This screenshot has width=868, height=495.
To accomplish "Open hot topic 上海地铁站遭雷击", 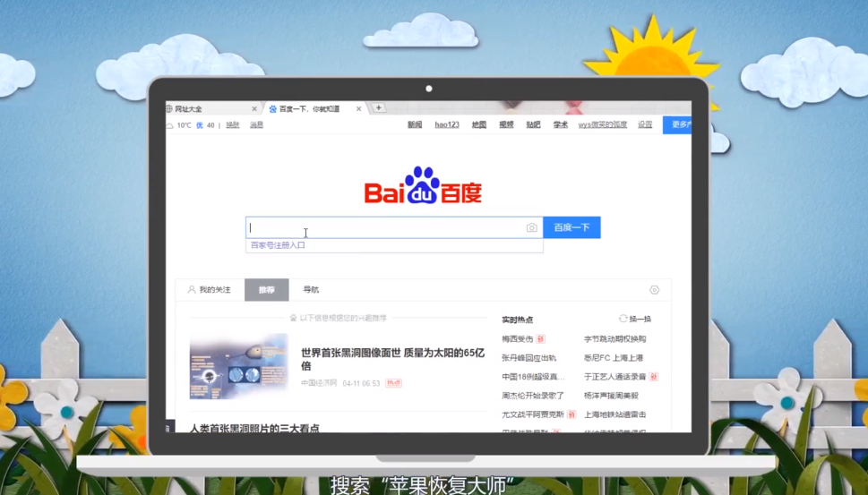I will coord(615,414).
